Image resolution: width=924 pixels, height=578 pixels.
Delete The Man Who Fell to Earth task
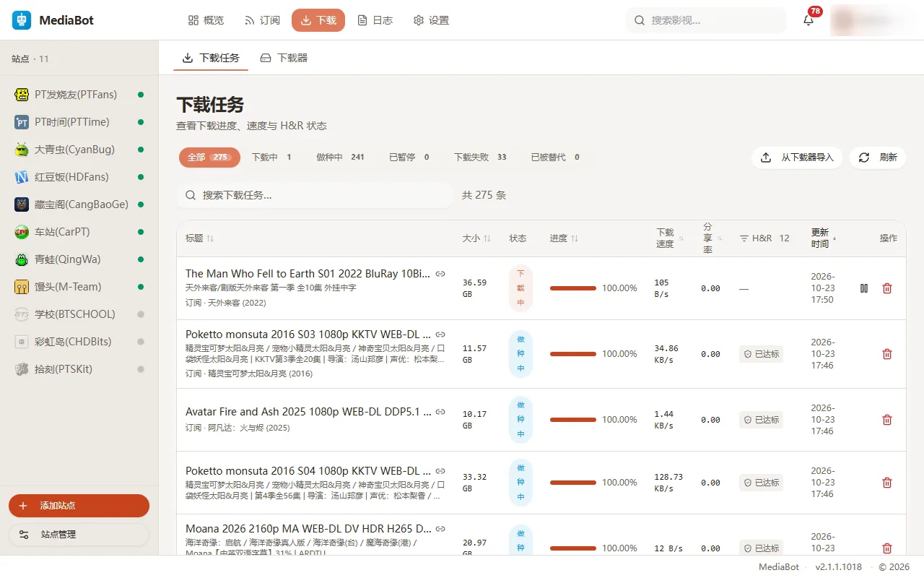click(x=887, y=288)
